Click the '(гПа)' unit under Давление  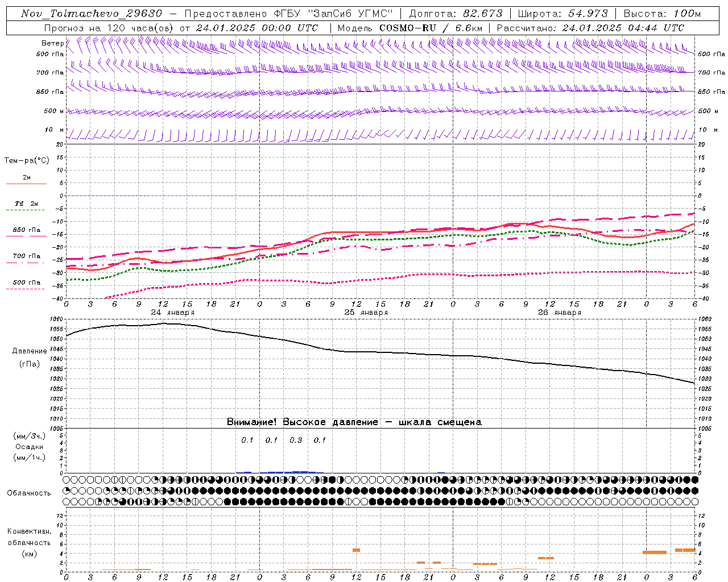(x=30, y=364)
